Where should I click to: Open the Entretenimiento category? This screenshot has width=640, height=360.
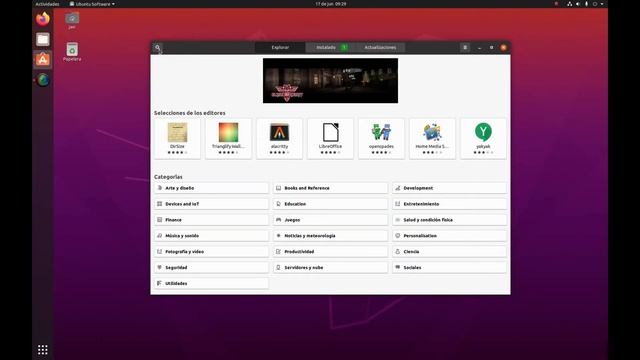[449, 204]
